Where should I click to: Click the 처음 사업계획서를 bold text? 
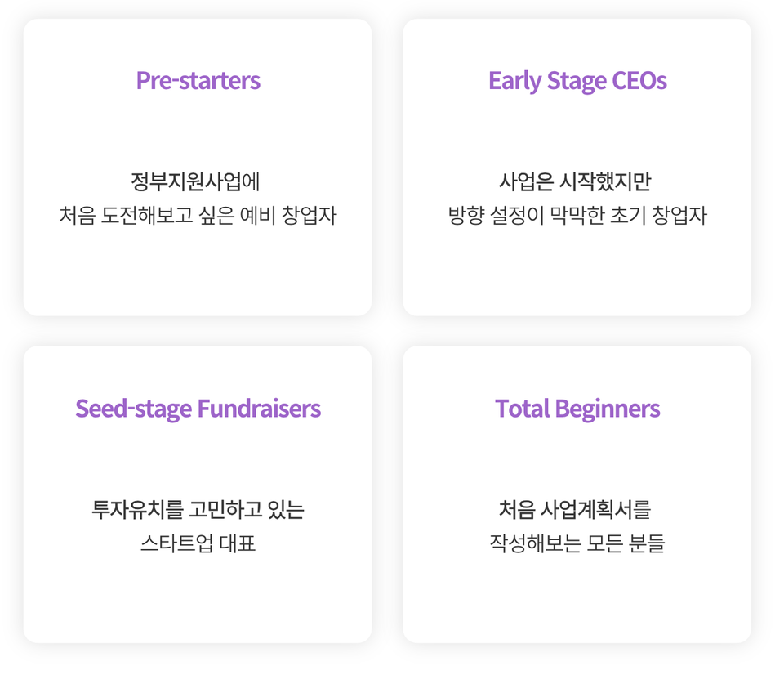click(575, 509)
